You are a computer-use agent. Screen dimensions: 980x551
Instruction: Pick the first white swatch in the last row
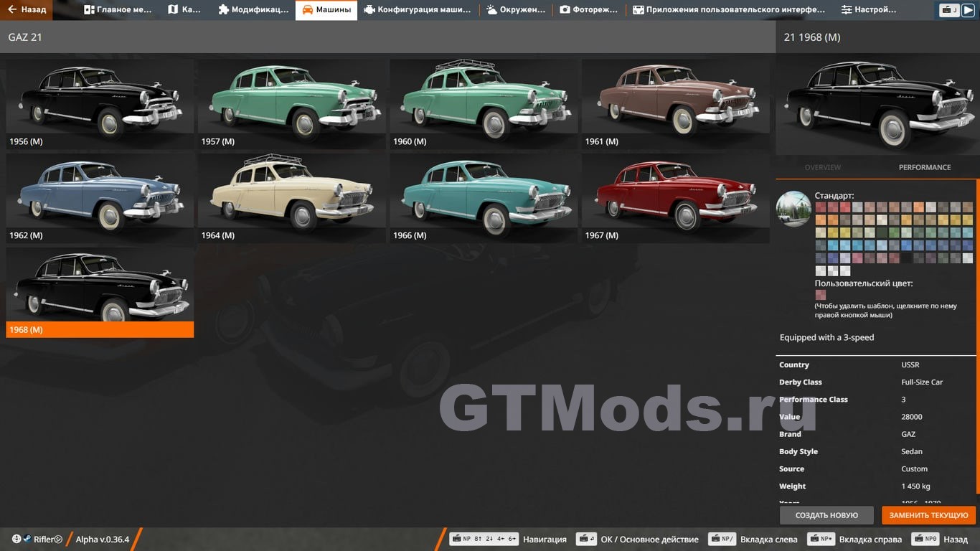[821, 271]
